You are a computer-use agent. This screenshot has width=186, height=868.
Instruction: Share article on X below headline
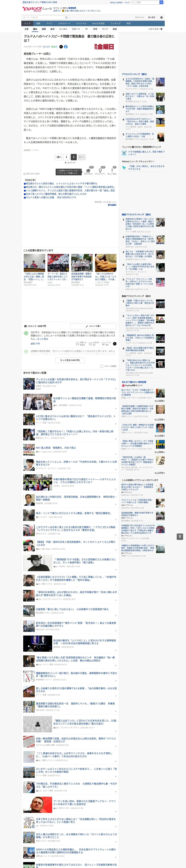[x=61, y=47]
